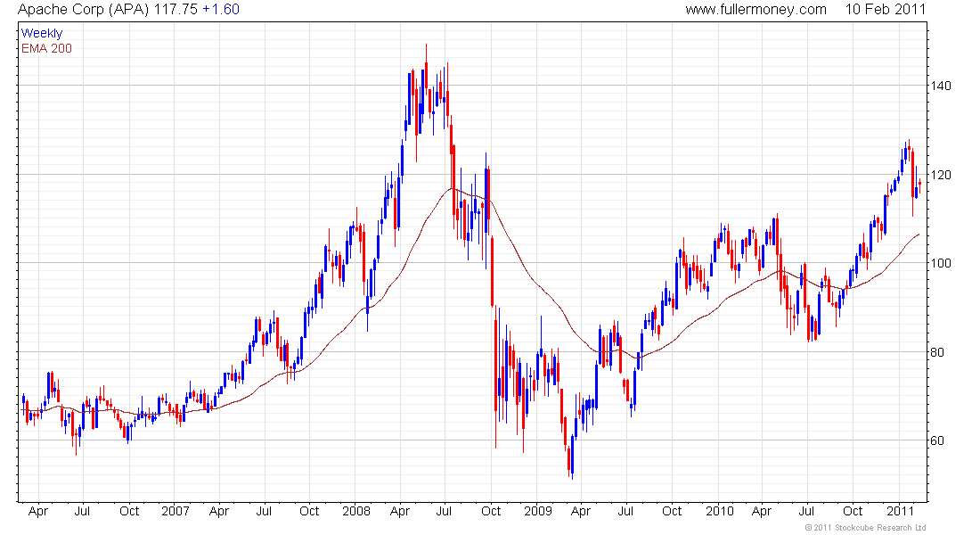The image size is (980, 535).
Task: Click the 2008 year label on time axis
Action: click(x=356, y=511)
